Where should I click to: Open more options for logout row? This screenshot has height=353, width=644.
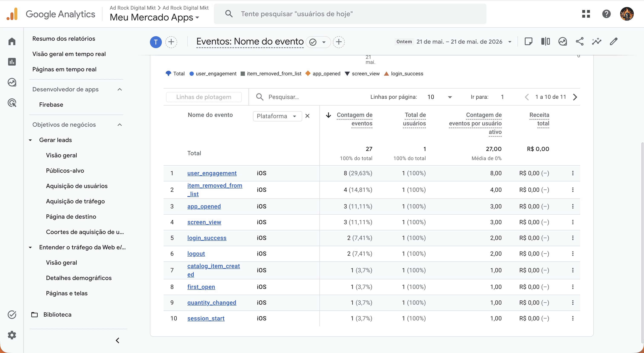tap(573, 254)
